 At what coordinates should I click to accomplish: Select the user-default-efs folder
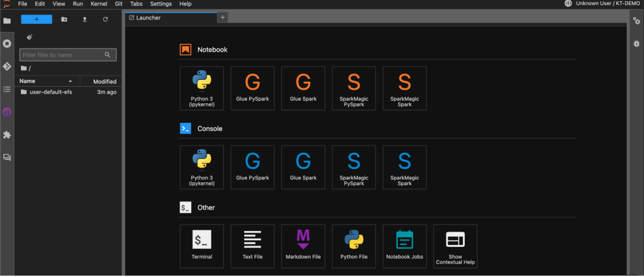(x=68, y=92)
